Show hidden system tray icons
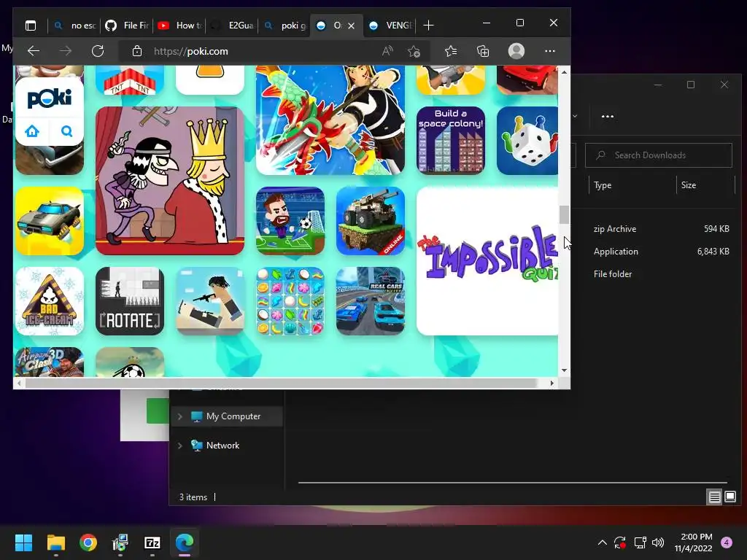Viewport: 747px width, 560px height. point(602,542)
